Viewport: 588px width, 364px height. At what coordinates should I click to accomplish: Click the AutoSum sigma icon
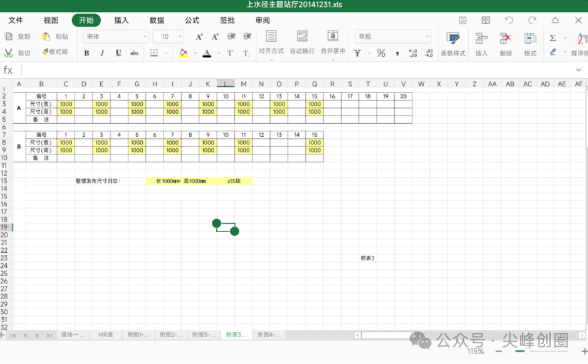click(553, 38)
